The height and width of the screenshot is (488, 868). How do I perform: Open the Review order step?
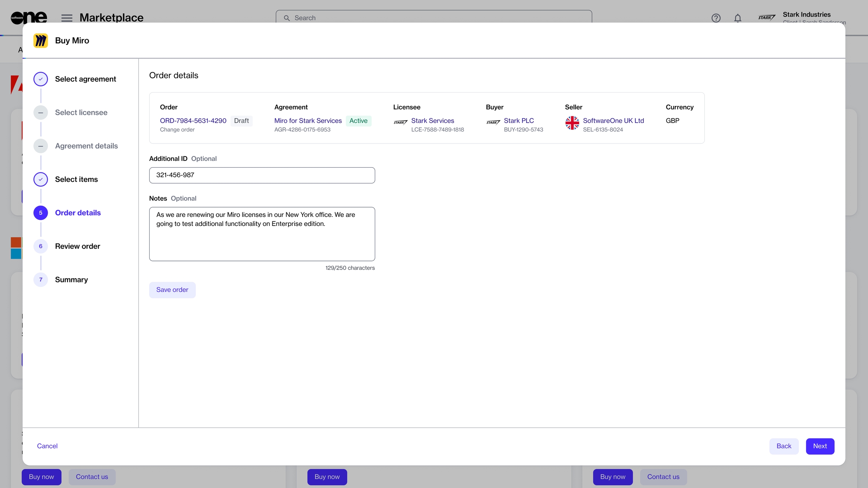[77, 246]
